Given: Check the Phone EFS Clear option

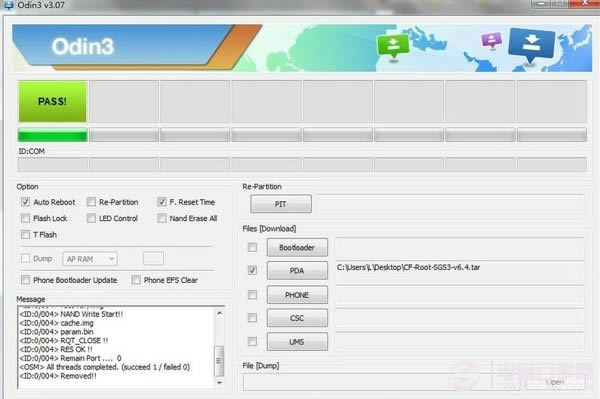Looking at the screenshot, I should coord(136,280).
